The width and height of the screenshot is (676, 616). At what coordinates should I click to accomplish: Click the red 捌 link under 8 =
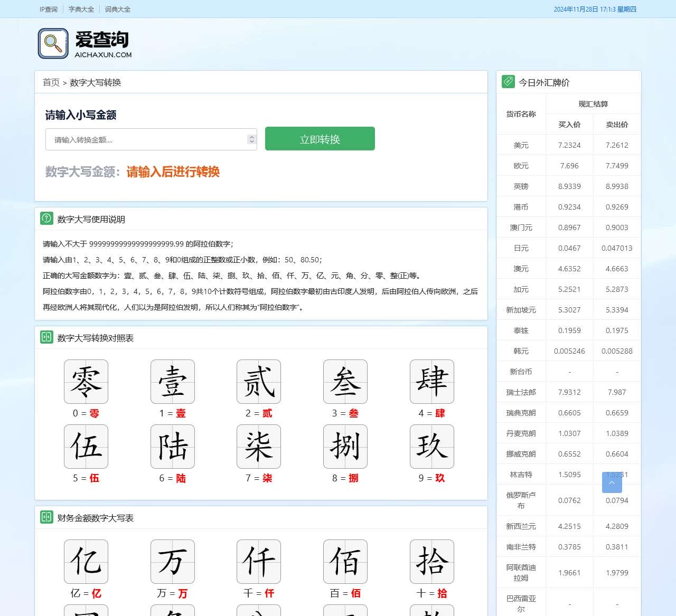pos(354,478)
